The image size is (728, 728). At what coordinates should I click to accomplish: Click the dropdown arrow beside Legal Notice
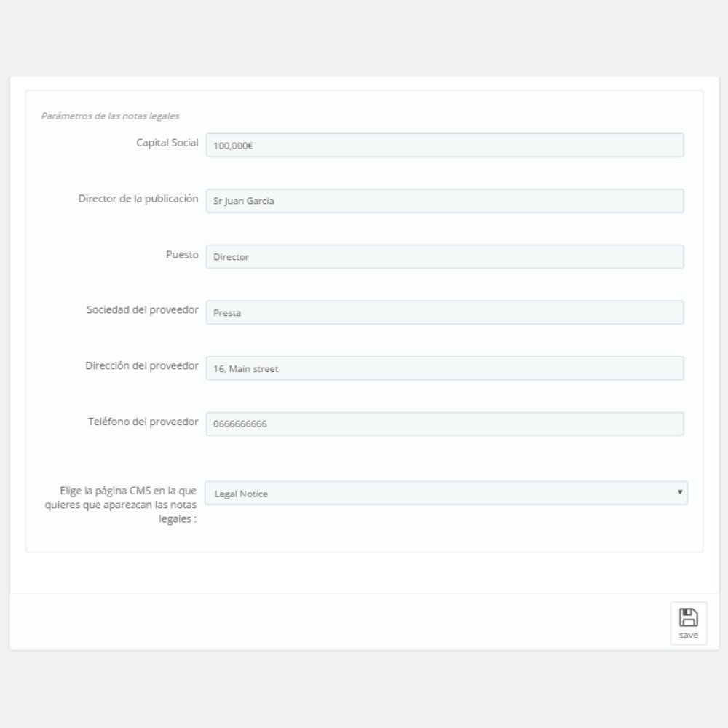tap(680, 492)
